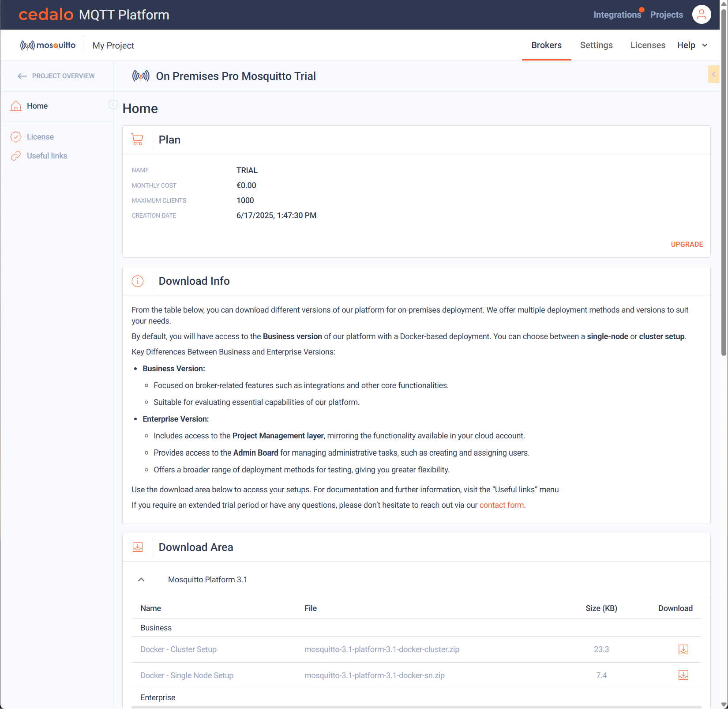Open the Help dropdown menu
This screenshot has height=709, width=728.
692,45
